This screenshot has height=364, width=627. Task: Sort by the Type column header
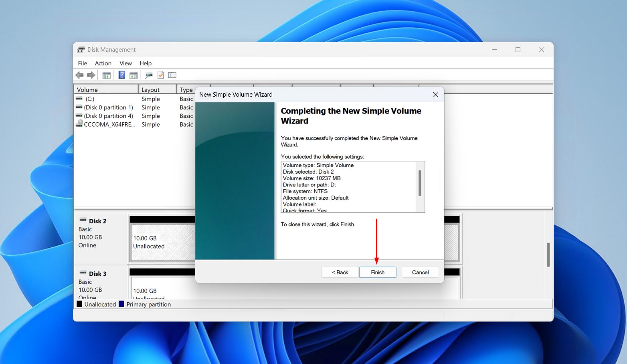pyautogui.click(x=186, y=89)
